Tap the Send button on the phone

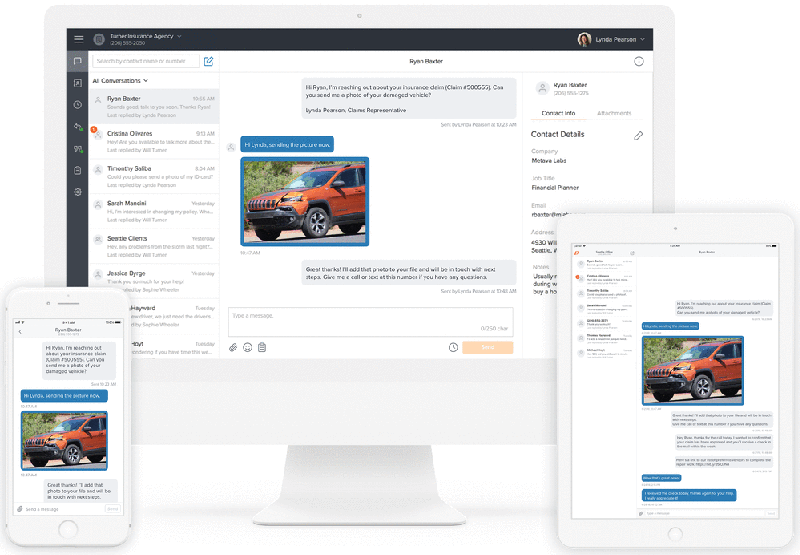113,509
